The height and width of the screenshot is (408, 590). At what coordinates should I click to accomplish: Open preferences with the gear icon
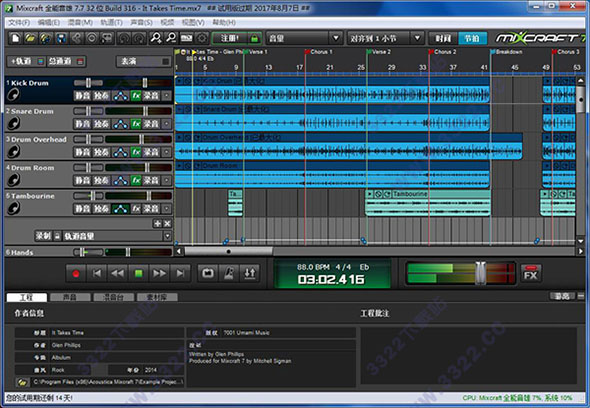[202, 38]
